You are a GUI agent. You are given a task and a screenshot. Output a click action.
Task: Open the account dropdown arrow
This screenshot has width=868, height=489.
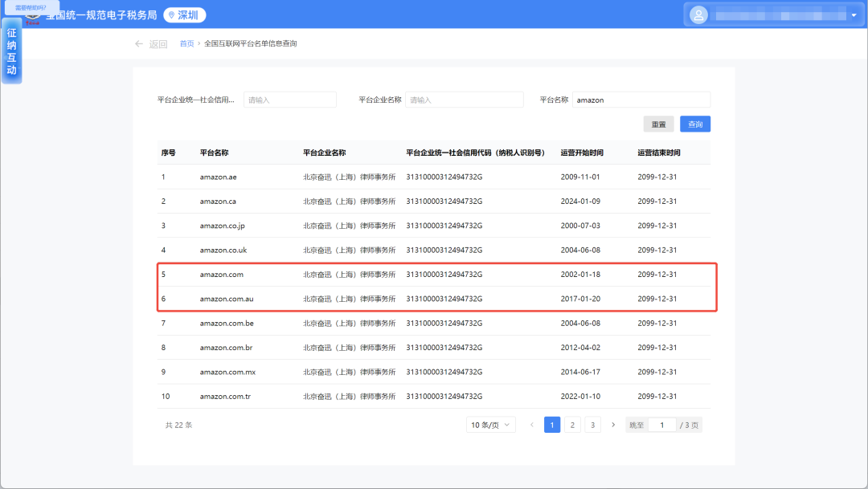point(853,14)
